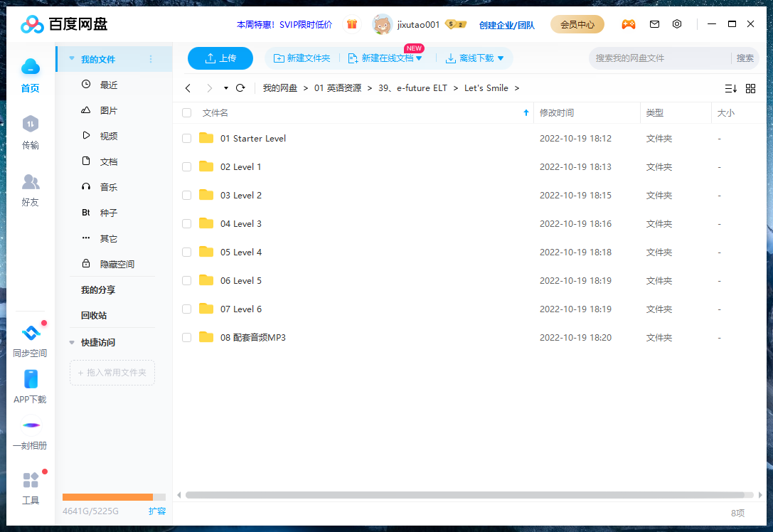Select the 视频 category in sidebar
This screenshot has width=773, height=532.
pyautogui.click(x=108, y=135)
